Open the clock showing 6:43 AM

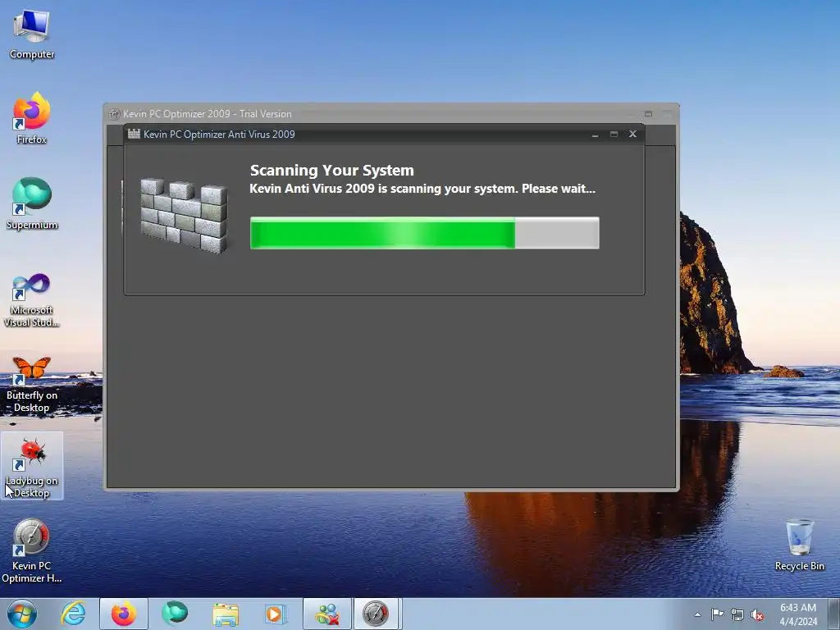(798, 614)
